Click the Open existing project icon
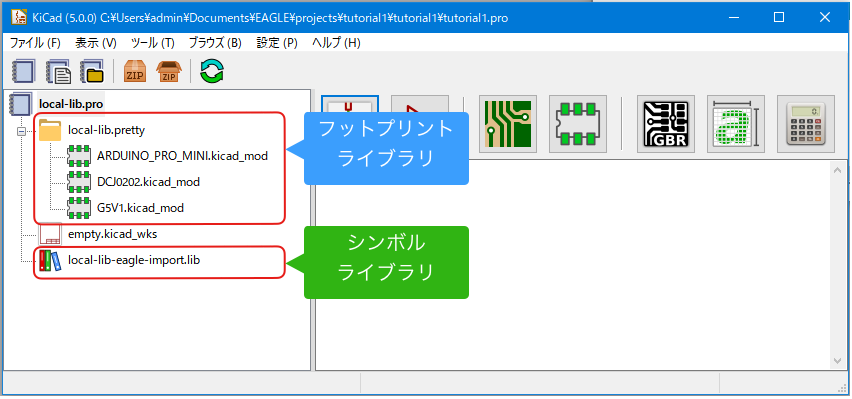The width and height of the screenshot is (852, 399). pyautogui.click(x=91, y=71)
